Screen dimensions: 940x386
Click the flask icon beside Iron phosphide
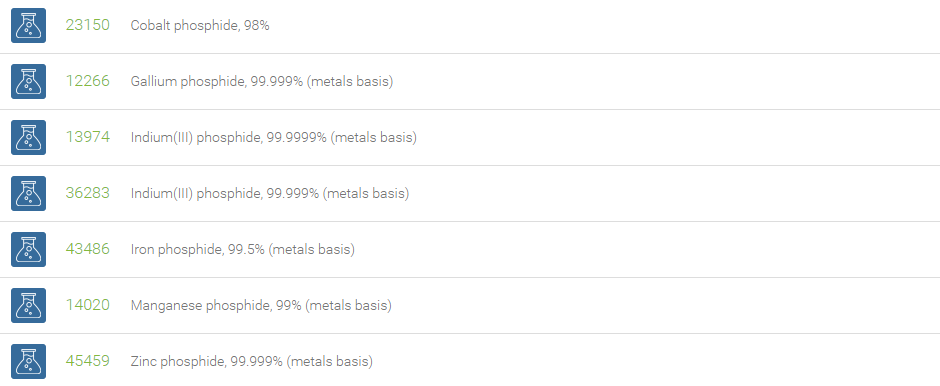[28, 249]
